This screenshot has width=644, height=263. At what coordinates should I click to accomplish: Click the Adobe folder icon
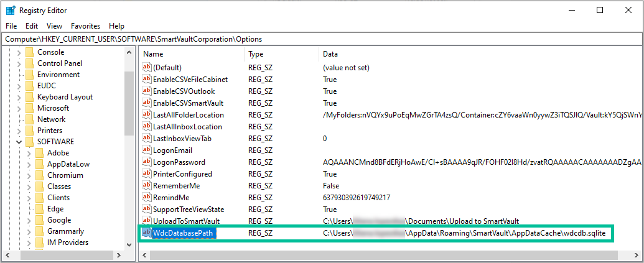[x=39, y=153]
